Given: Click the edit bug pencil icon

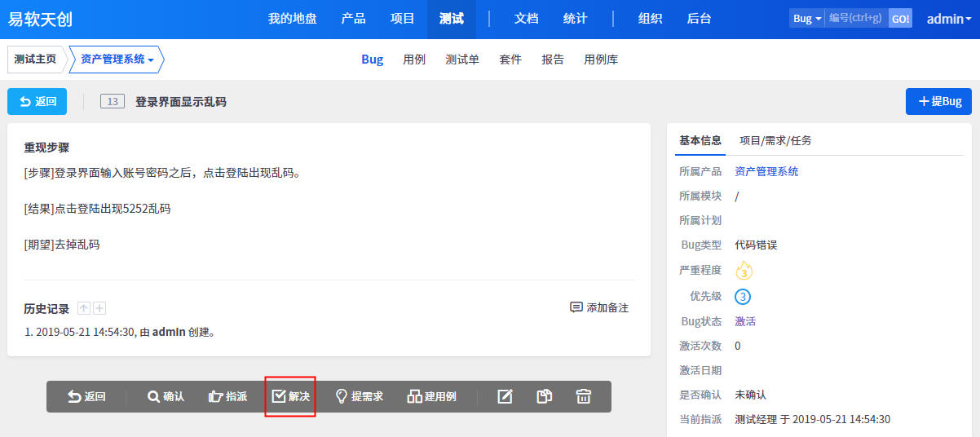Looking at the screenshot, I should coord(505,396).
